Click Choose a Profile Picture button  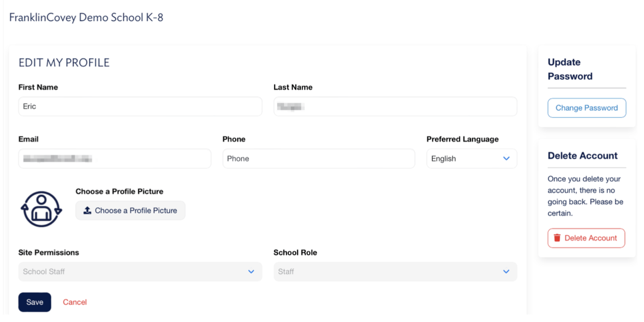pyautogui.click(x=131, y=211)
